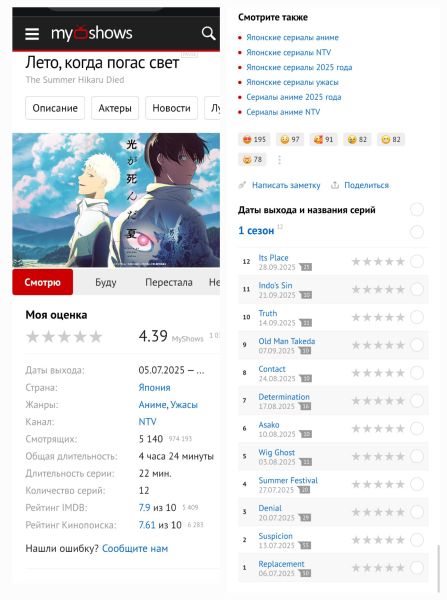Viewport: 447px width, 600px height.
Task: Open Японские сериалы ужасы link
Action: point(292,82)
